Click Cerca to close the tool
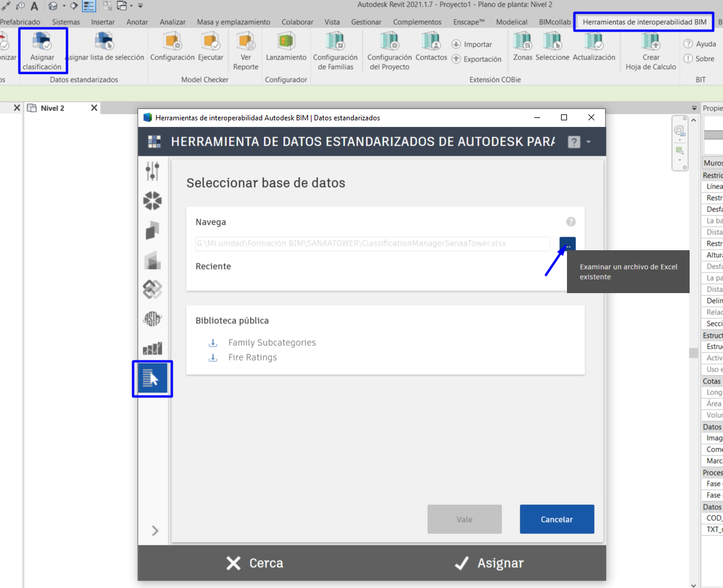723x588 pixels. tap(255, 564)
